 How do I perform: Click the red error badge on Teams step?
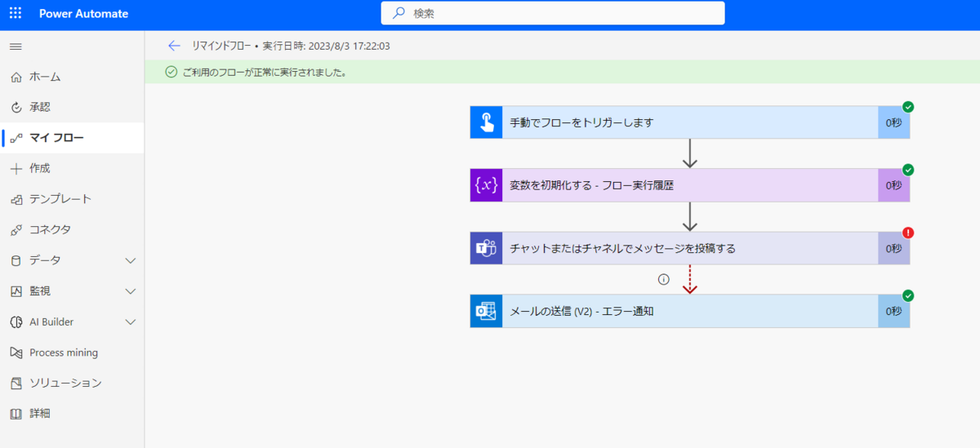pyautogui.click(x=908, y=233)
